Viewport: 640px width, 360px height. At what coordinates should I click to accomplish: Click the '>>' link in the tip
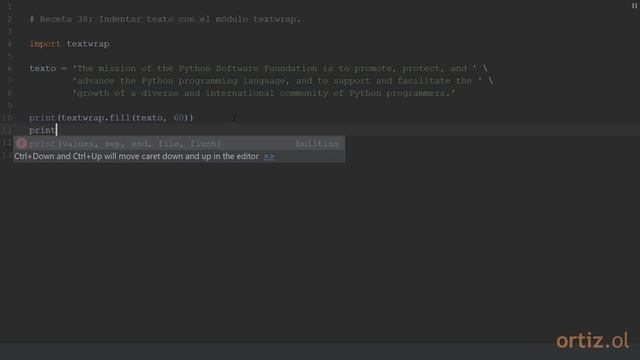coord(269,156)
